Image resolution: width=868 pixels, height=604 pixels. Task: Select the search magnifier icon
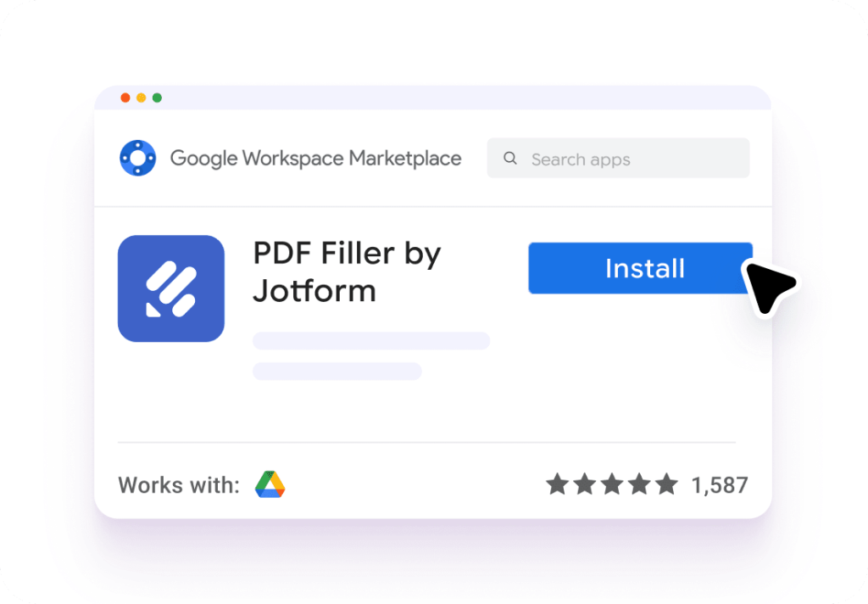pos(510,159)
